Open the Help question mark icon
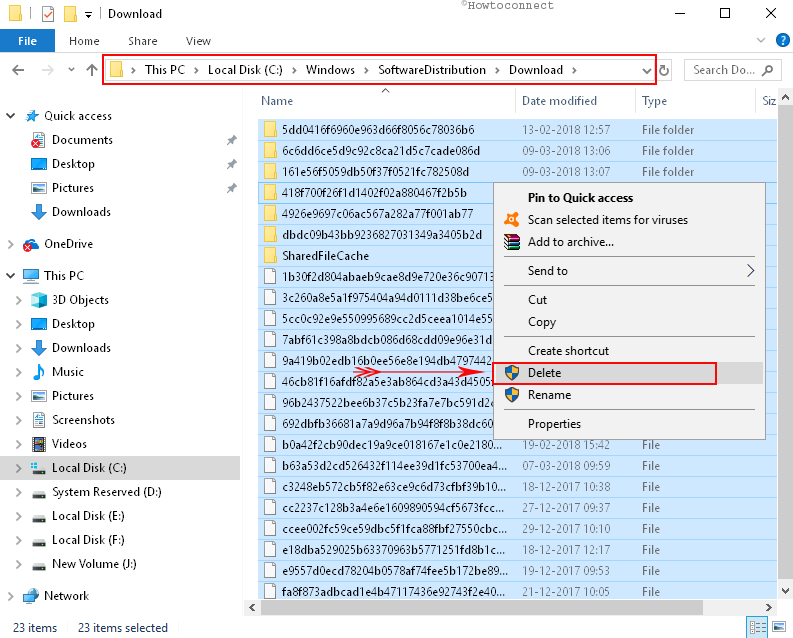The width and height of the screenshot is (793, 638). 782,40
